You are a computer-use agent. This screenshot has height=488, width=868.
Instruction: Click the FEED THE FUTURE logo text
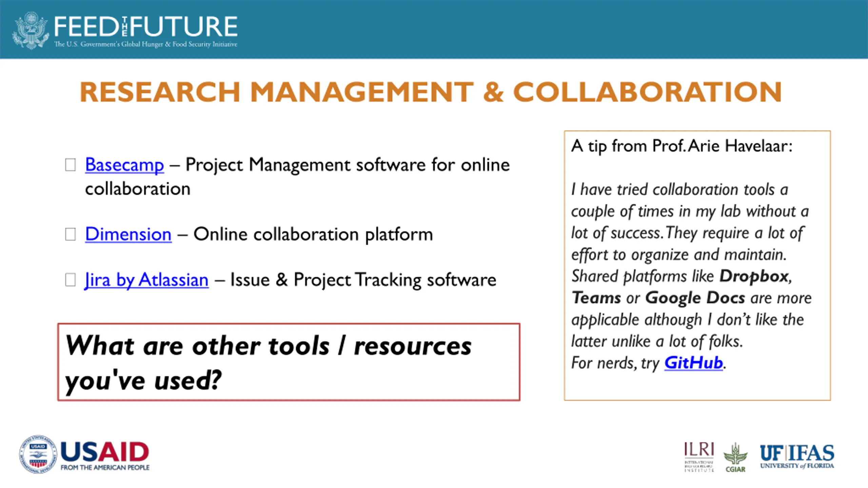(146, 26)
